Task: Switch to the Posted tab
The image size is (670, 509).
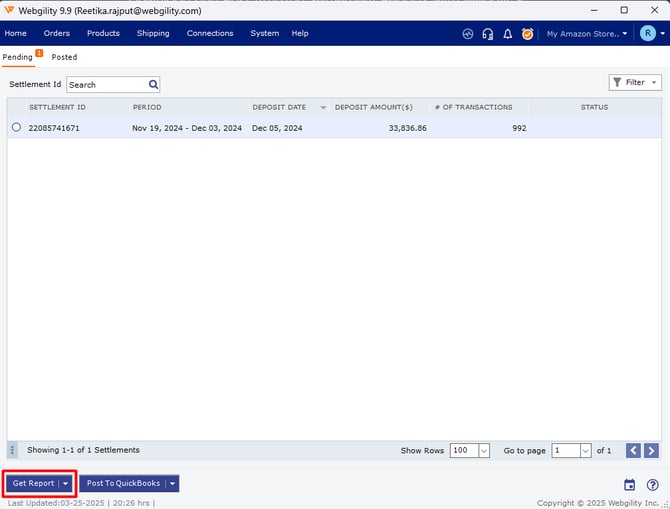Action: (x=64, y=57)
